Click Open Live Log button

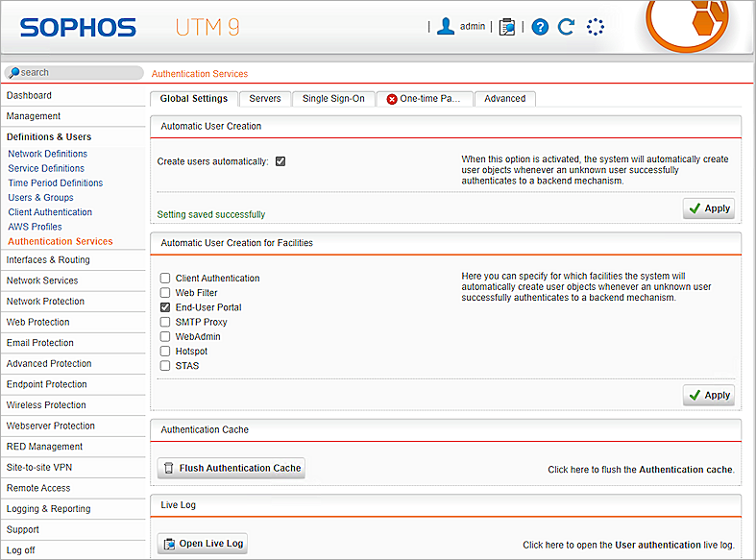[203, 544]
